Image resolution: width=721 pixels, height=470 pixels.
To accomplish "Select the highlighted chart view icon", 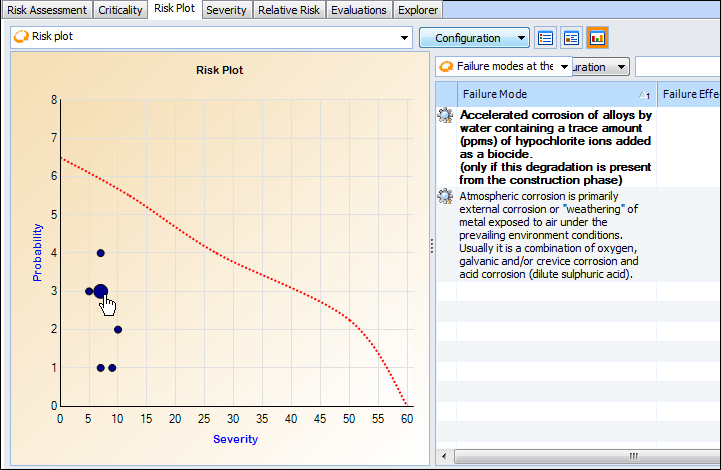I will pos(597,38).
